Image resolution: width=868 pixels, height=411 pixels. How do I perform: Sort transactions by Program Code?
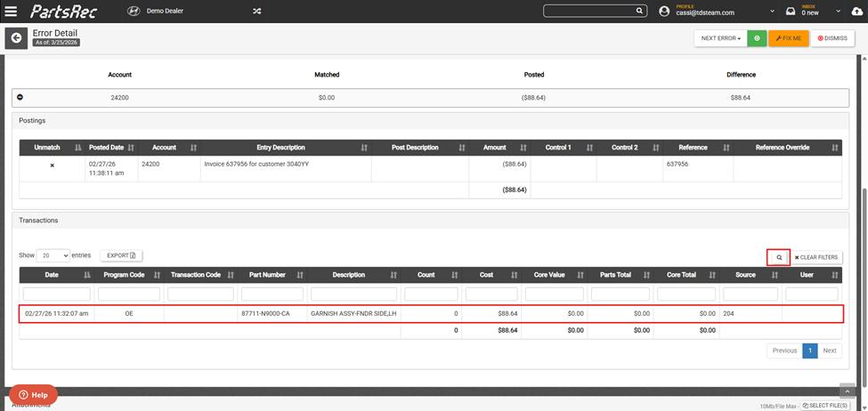coord(128,275)
